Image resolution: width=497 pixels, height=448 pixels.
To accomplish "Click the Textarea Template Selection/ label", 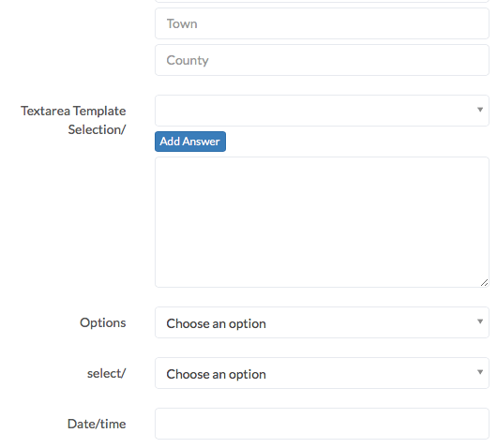I will [x=73, y=120].
